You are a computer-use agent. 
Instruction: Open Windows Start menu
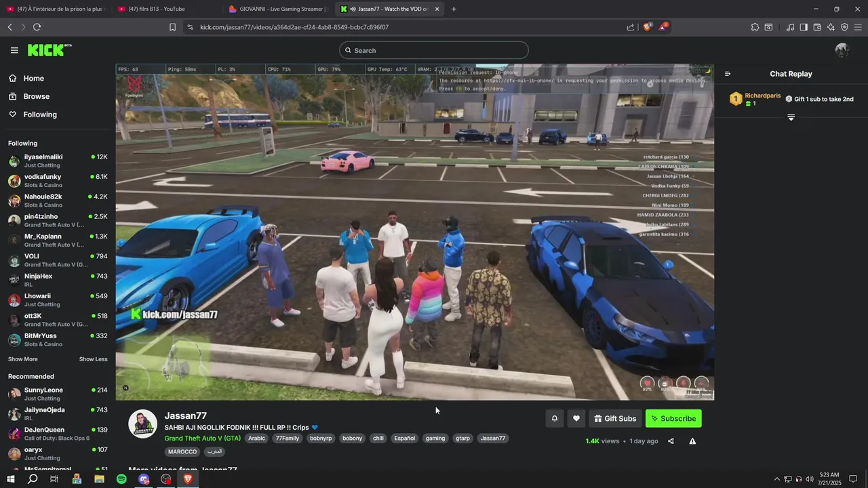[x=10, y=479]
